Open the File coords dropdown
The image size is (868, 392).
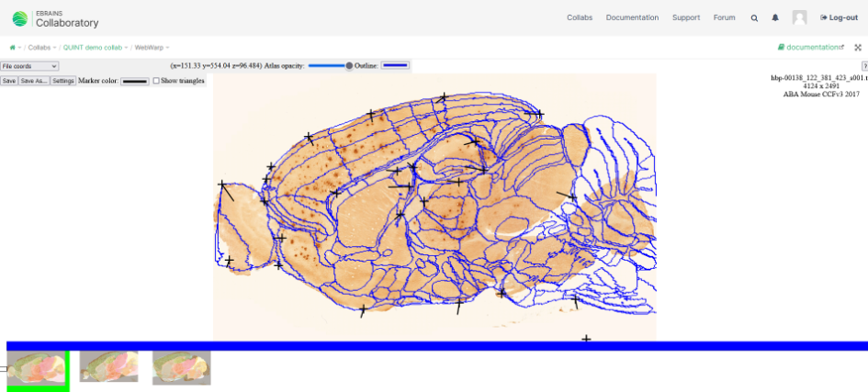[x=29, y=66]
